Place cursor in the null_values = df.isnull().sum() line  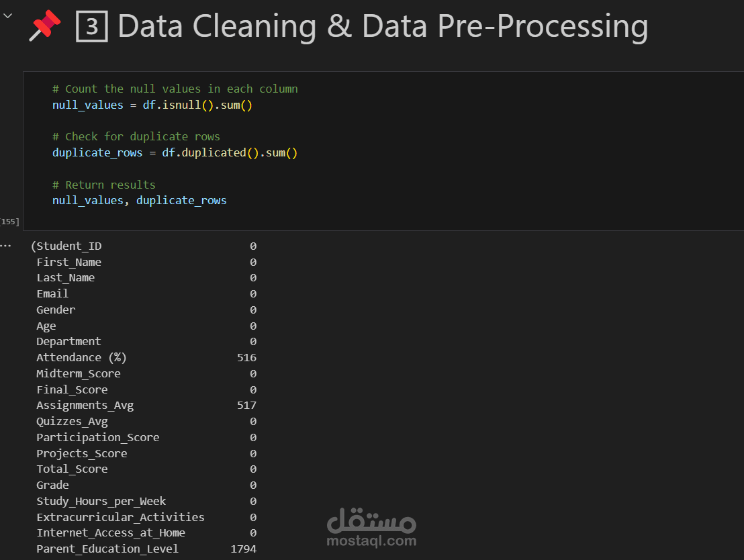(152, 105)
